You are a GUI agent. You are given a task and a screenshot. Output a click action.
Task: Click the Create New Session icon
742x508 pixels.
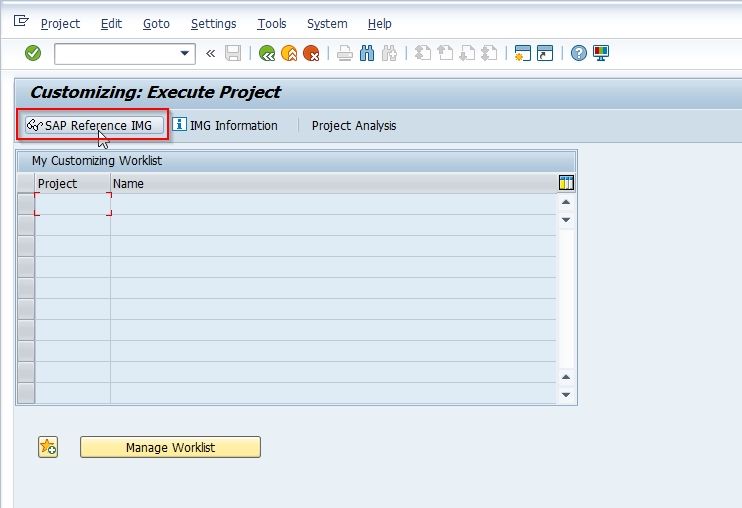coord(523,53)
